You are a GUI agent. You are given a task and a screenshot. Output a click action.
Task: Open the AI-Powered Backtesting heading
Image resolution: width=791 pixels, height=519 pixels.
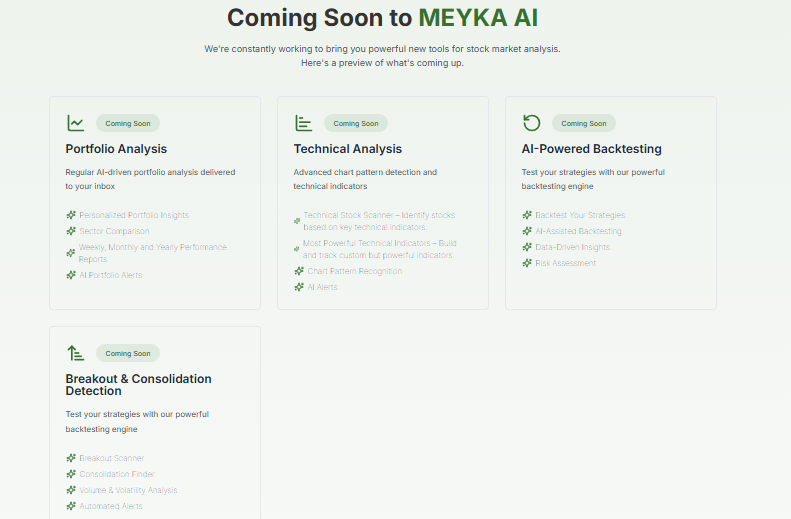591,149
